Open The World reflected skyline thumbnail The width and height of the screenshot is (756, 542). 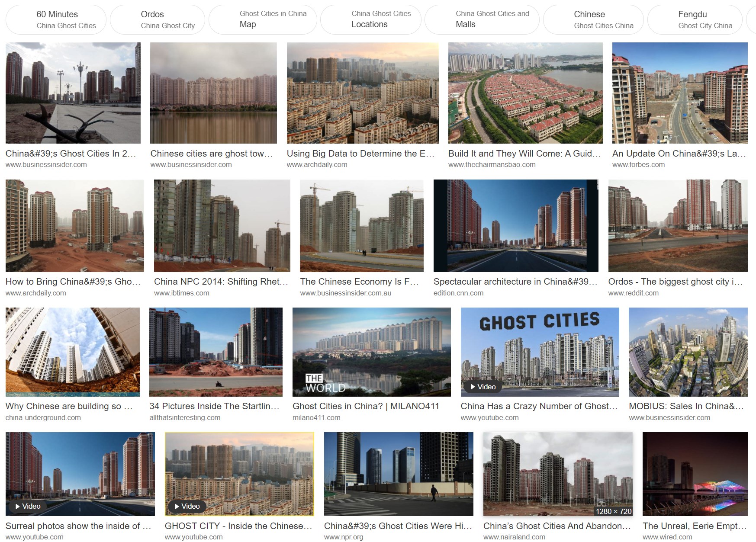[371, 352]
